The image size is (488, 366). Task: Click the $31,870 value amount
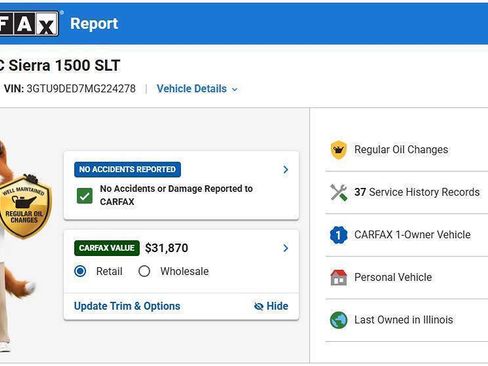pyautogui.click(x=167, y=248)
